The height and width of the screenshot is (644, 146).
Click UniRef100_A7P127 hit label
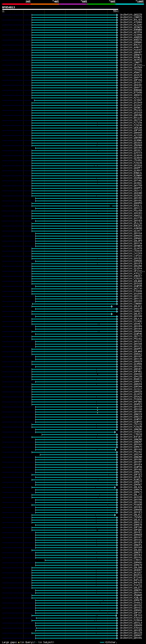point(131,273)
